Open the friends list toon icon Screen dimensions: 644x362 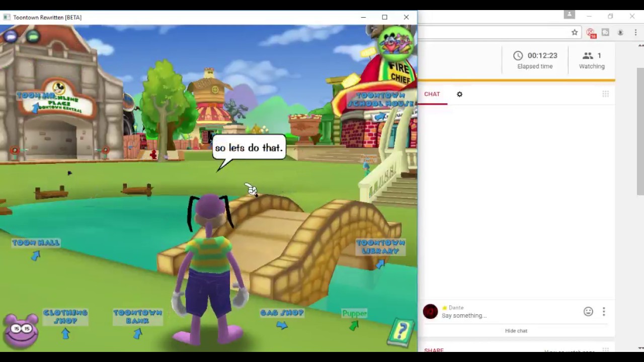395,43
